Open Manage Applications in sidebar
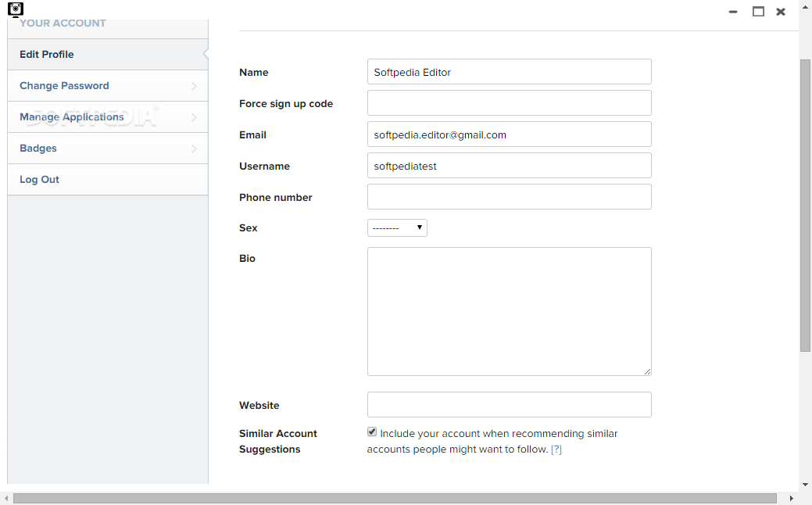The image size is (812, 505). coord(108,117)
